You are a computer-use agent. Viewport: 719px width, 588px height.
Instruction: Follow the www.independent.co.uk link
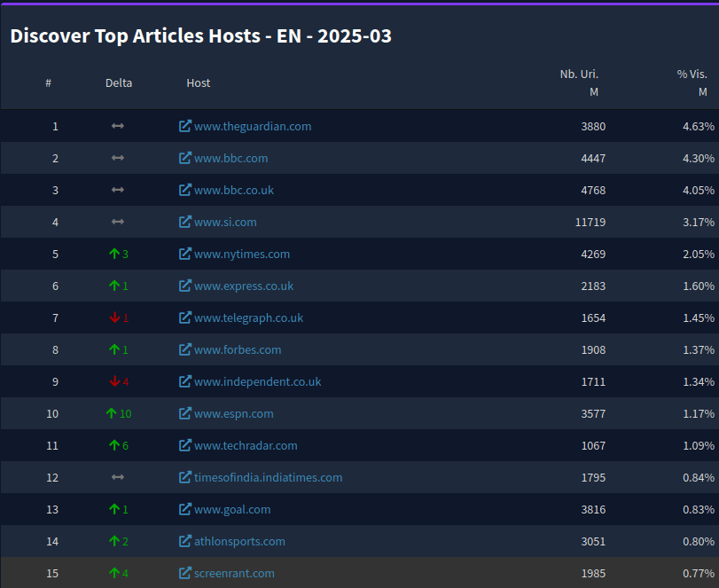click(x=257, y=381)
